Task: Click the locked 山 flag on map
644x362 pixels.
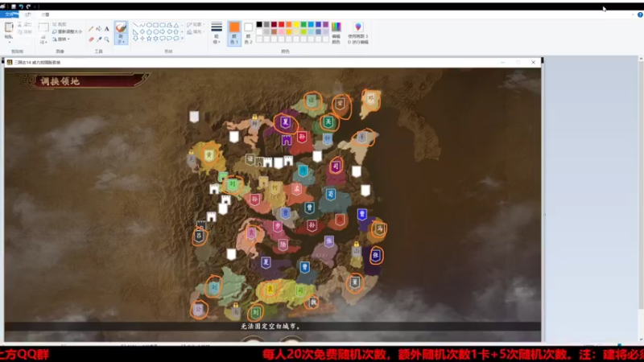Action: point(356,250)
